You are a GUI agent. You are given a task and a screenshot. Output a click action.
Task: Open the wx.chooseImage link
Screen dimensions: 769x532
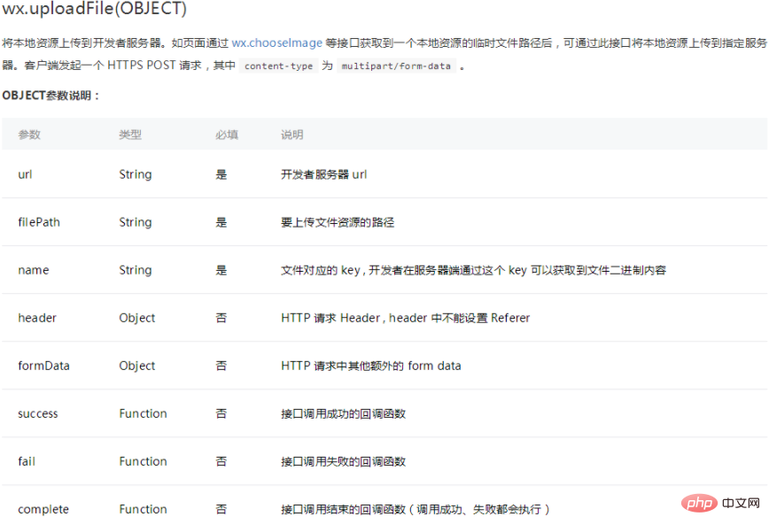[x=276, y=43]
